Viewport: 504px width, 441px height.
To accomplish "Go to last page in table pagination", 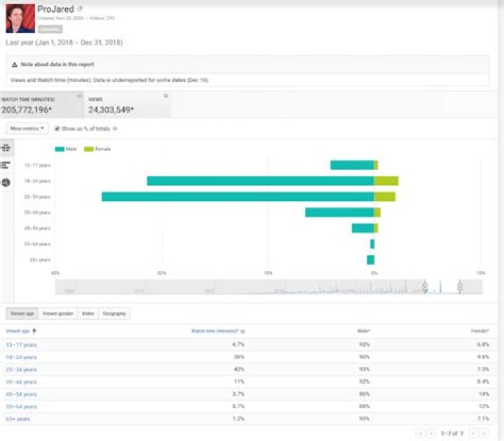I will 484,433.
